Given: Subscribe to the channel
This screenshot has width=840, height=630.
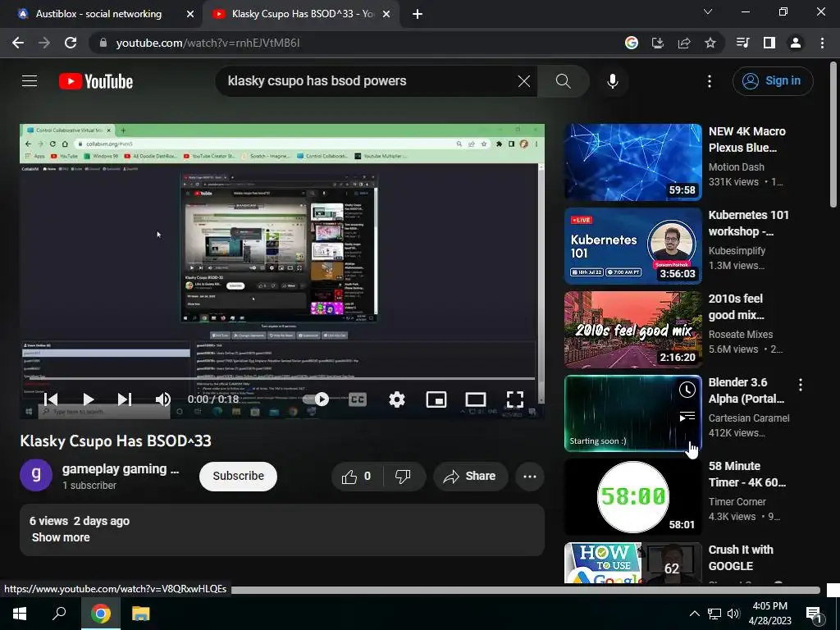Looking at the screenshot, I should (x=239, y=476).
